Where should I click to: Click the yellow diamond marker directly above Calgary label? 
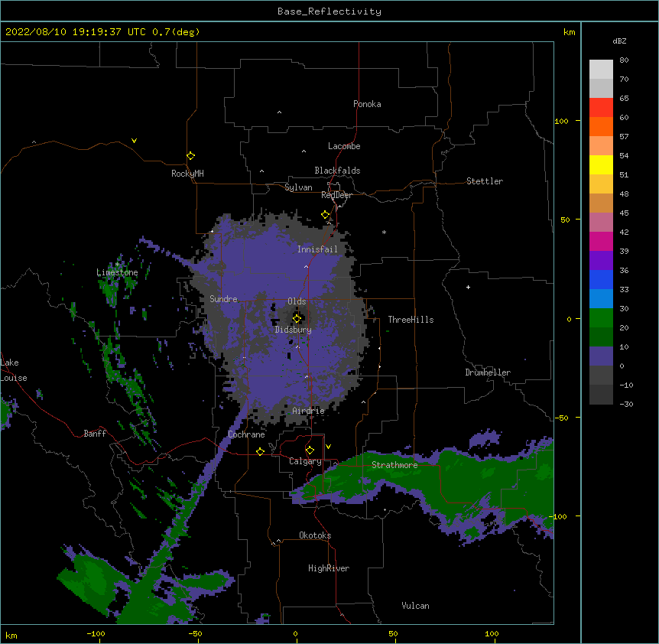point(310,450)
